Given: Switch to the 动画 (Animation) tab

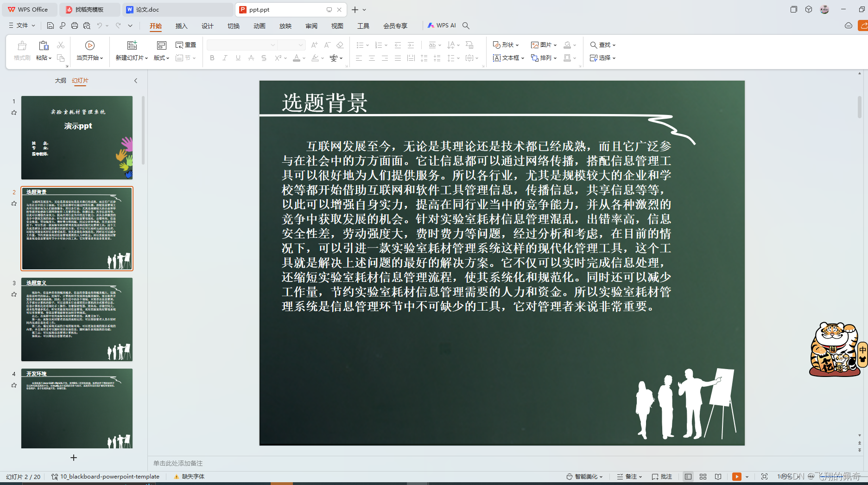Looking at the screenshot, I should [x=260, y=26].
